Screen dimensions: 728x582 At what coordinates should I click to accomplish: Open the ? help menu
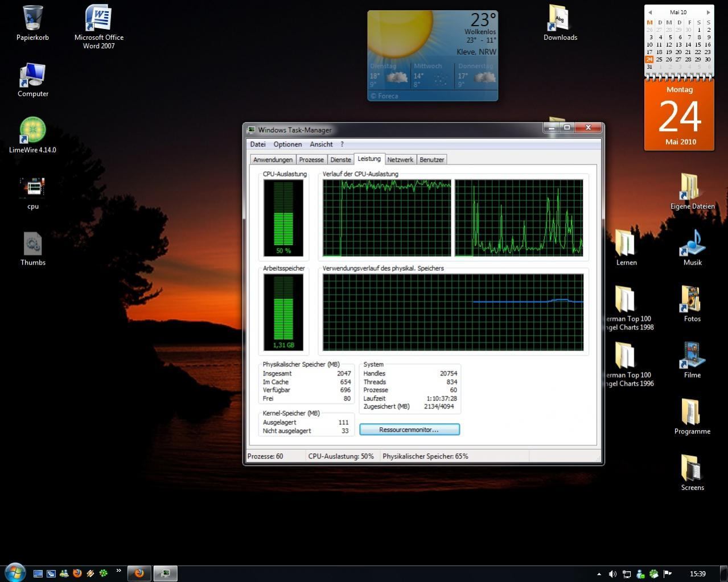pos(342,144)
